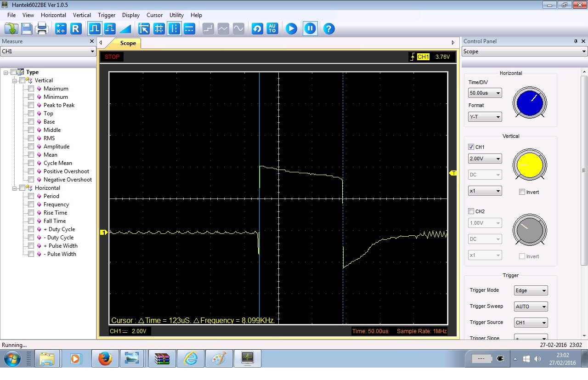Click the print toolbar icon
Viewport: 588px width, 380px height.
pyautogui.click(x=42, y=28)
